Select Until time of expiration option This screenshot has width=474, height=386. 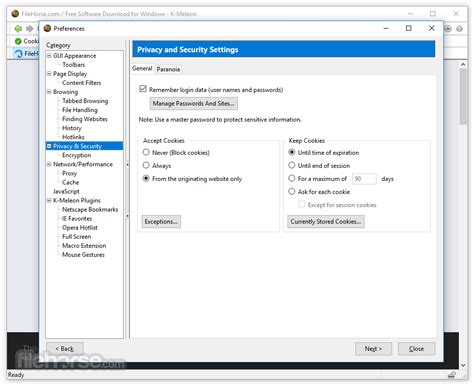coord(292,152)
